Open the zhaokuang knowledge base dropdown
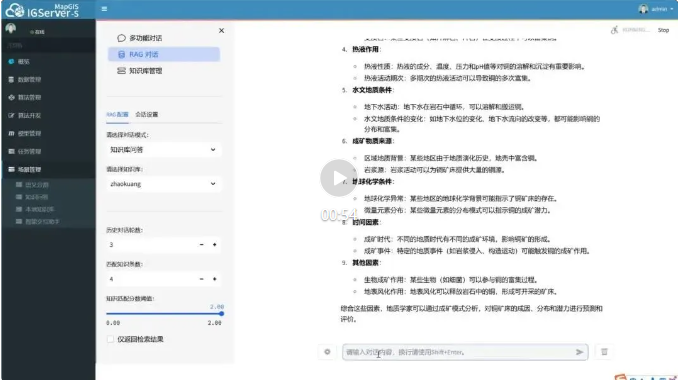This screenshot has width=678, height=380. tap(163, 184)
